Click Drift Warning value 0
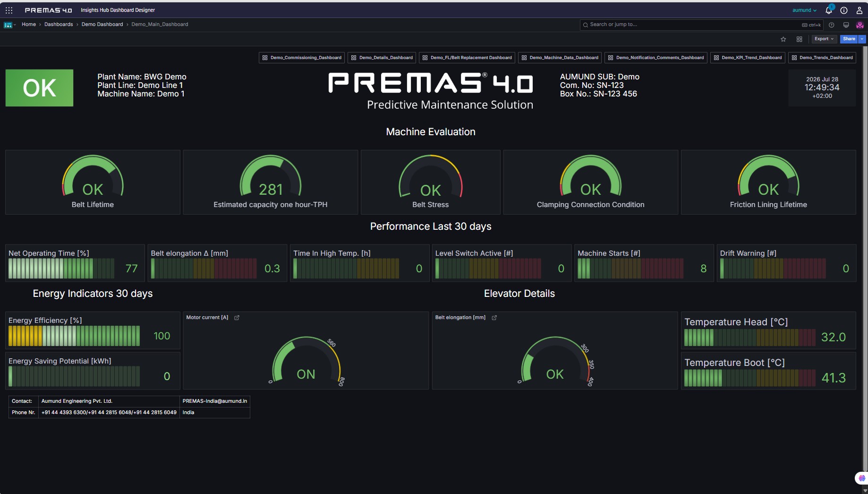This screenshot has width=868, height=494. [x=846, y=269]
